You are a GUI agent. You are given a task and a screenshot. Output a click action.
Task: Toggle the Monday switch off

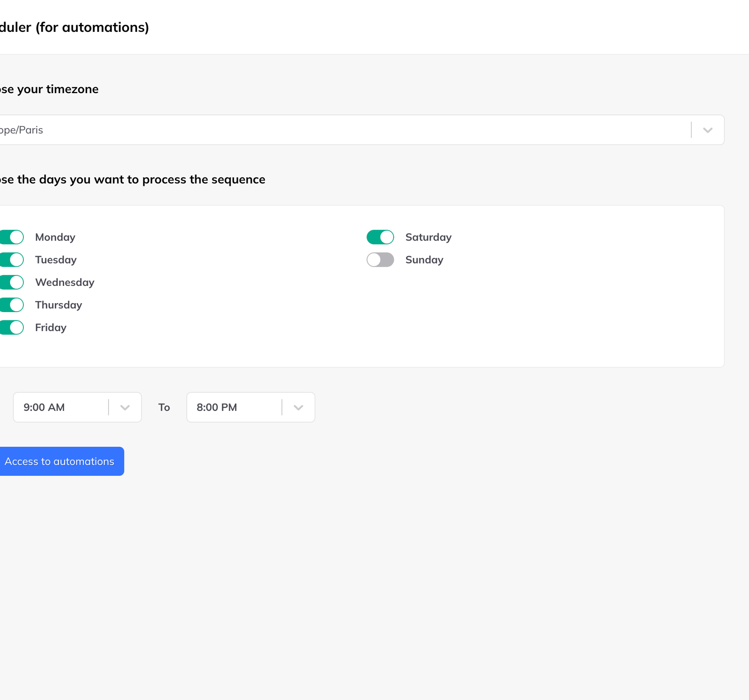(x=11, y=237)
